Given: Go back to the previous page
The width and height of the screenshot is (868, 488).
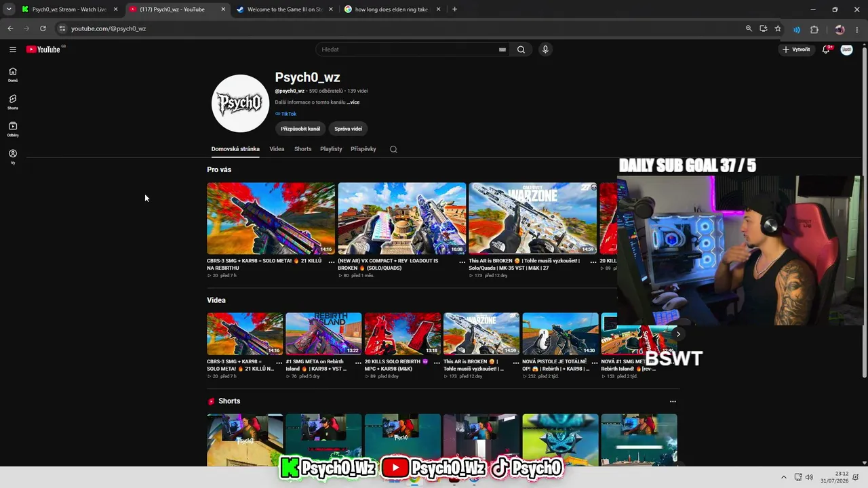Looking at the screenshot, I should click(10, 28).
